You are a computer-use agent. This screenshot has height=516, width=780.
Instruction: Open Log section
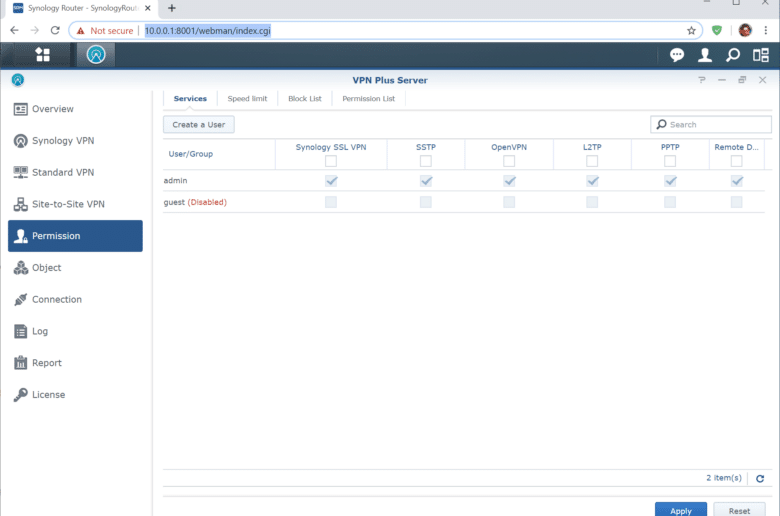click(76, 331)
